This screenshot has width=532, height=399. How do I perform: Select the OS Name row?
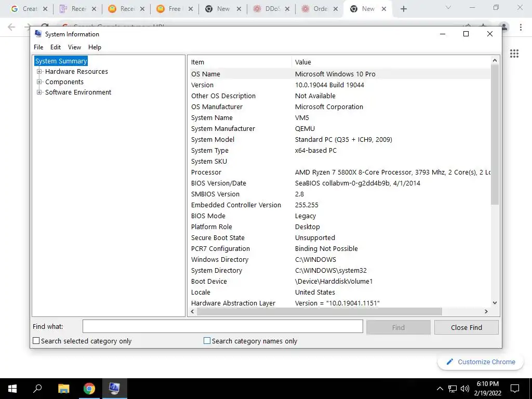click(x=340, y=74)
